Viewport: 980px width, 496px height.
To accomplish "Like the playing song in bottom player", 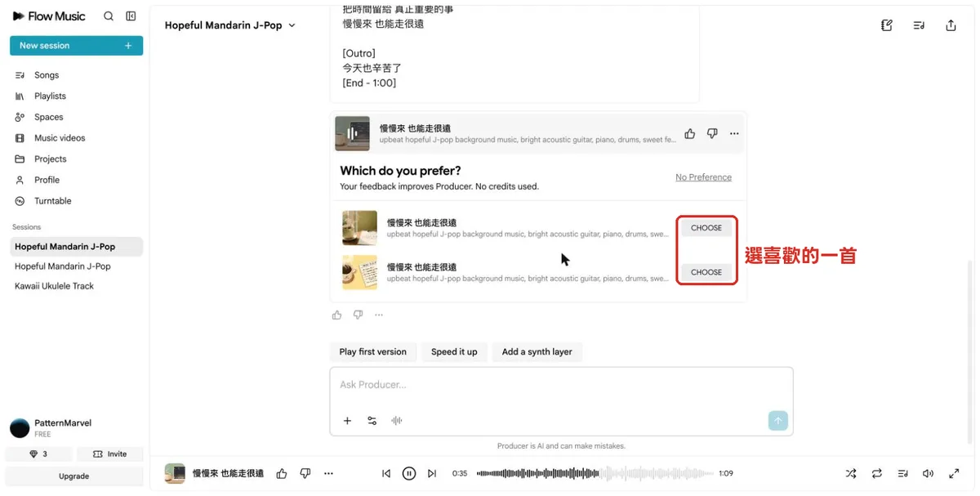I will click(x=282, y=473).
